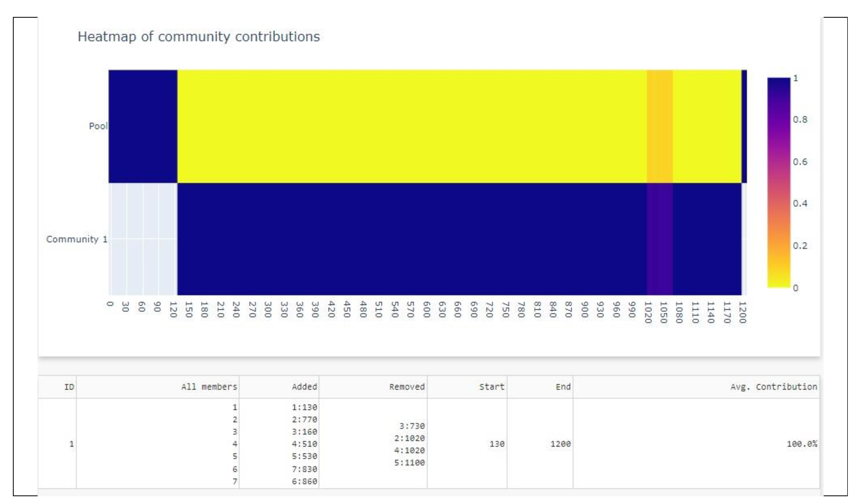Click the End column header
This screenshot has width=851, height=504.
(x=563, y=387)
